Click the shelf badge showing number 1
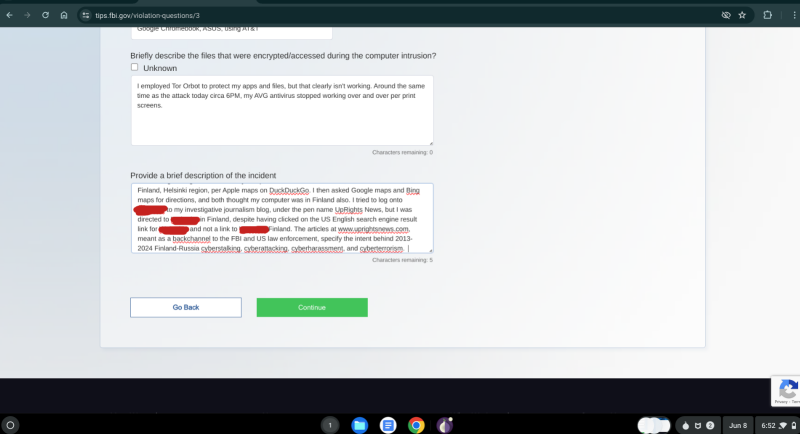800x434 pixels. click(x=330, y=425)
